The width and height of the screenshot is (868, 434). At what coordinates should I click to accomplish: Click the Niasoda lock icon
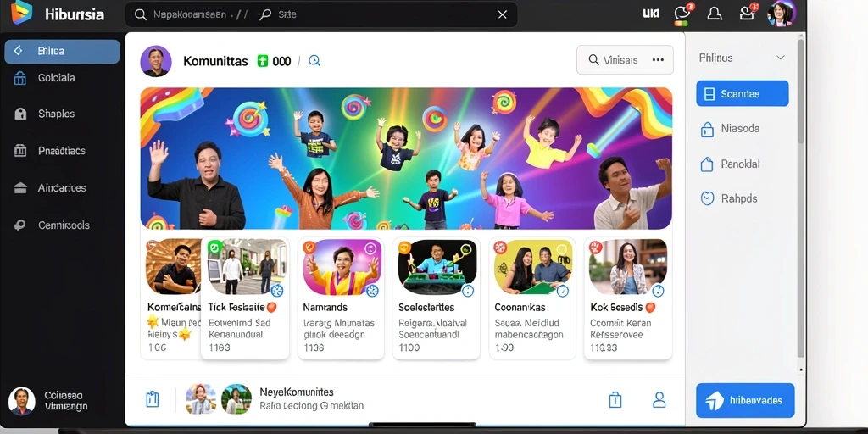pos(707,130)
